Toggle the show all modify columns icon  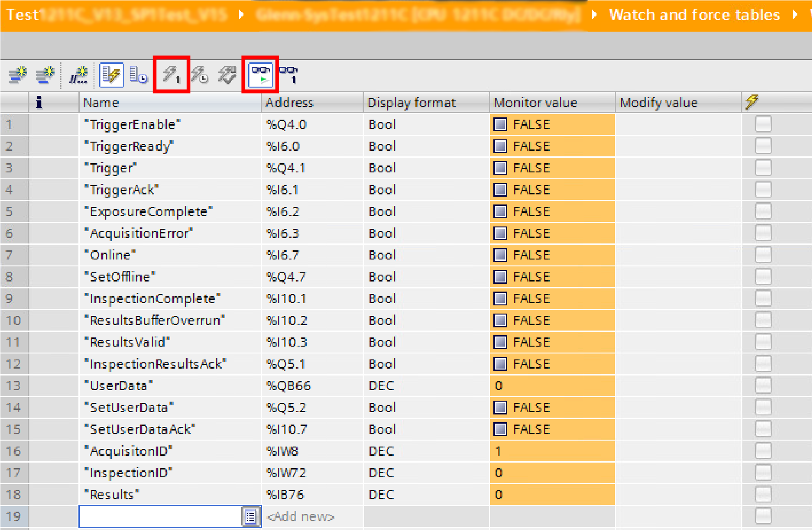pyautogui.click(x=111, y=75)
